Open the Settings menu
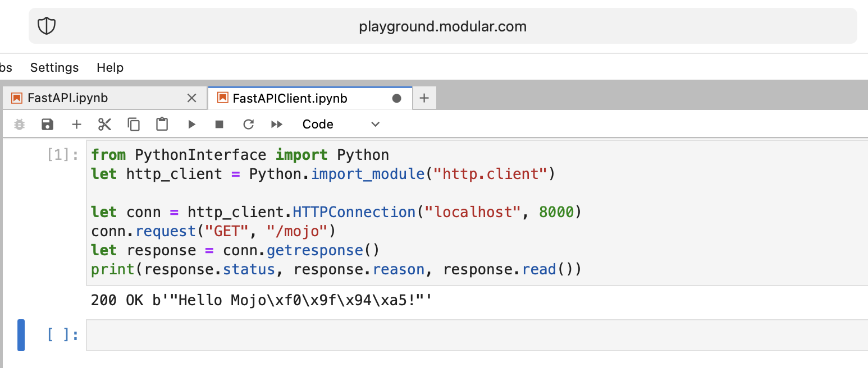 (x=54, y=67)
